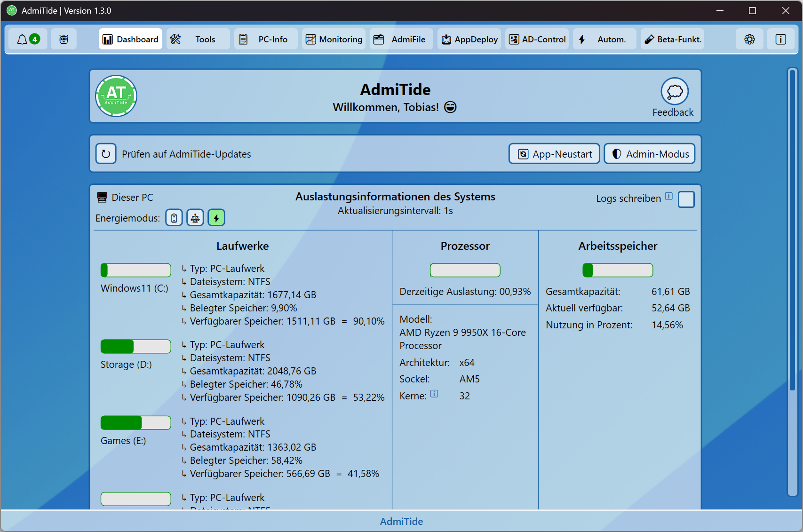The width and height of the screenshot is (803, 532).
Task: Click the Admin-Modus button
Action: click(x=650, y=154)
